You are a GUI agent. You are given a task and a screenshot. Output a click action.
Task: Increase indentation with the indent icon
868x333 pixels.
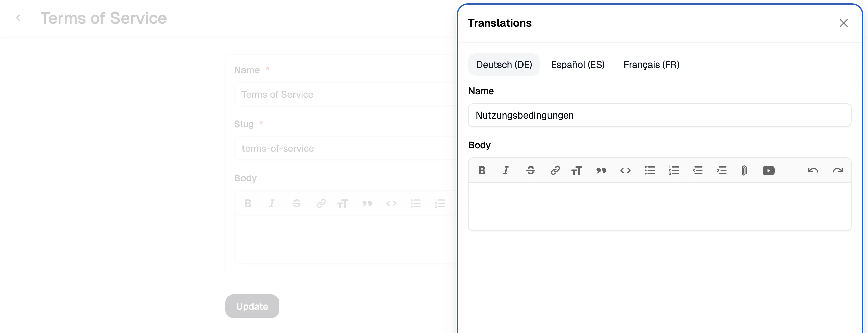[x=722, y=170]
